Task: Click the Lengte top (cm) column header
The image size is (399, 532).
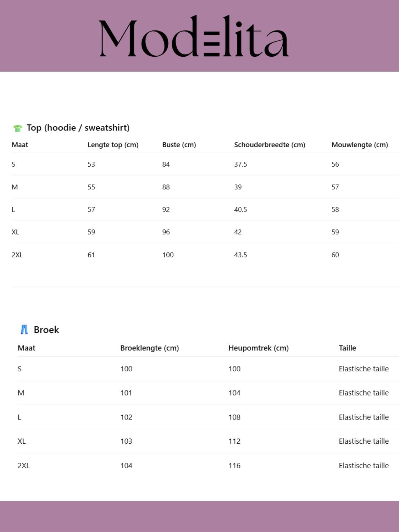Action: (x=113, y=145)
